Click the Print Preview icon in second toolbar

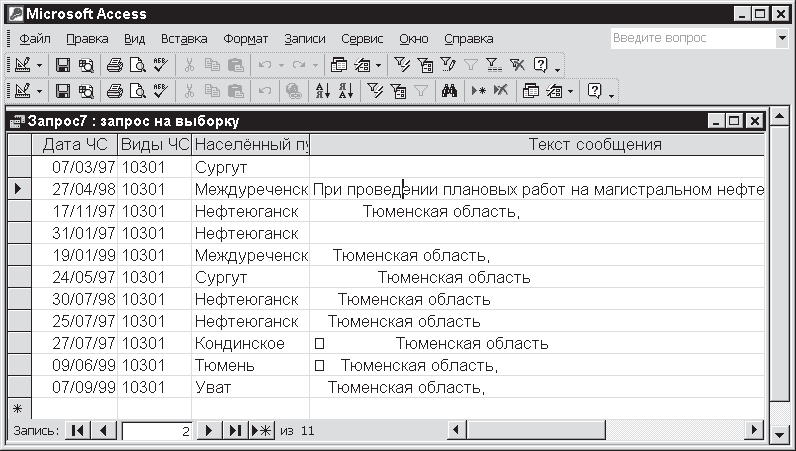137,91
